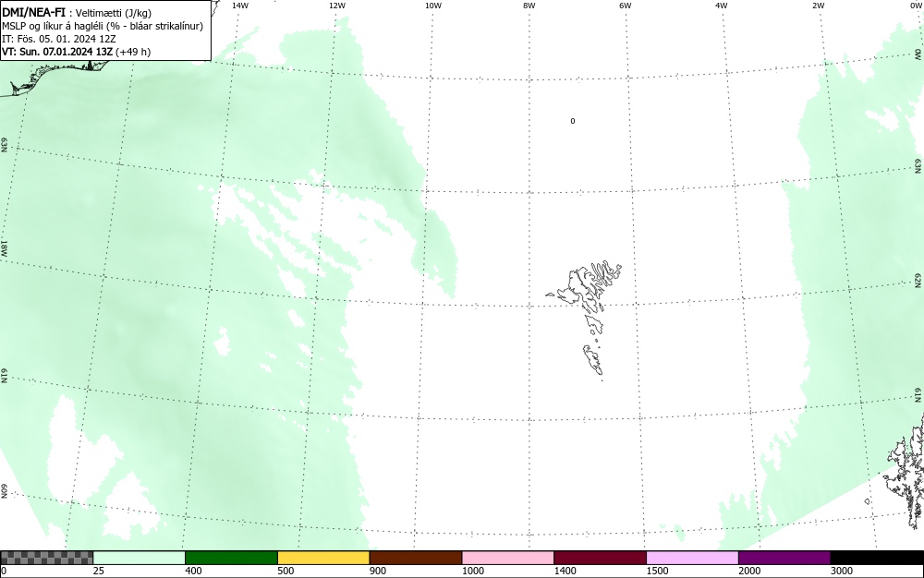
Task: Pick the dark maroon 1400–1500 legend swatch
Action: click(x=600, y=558)
